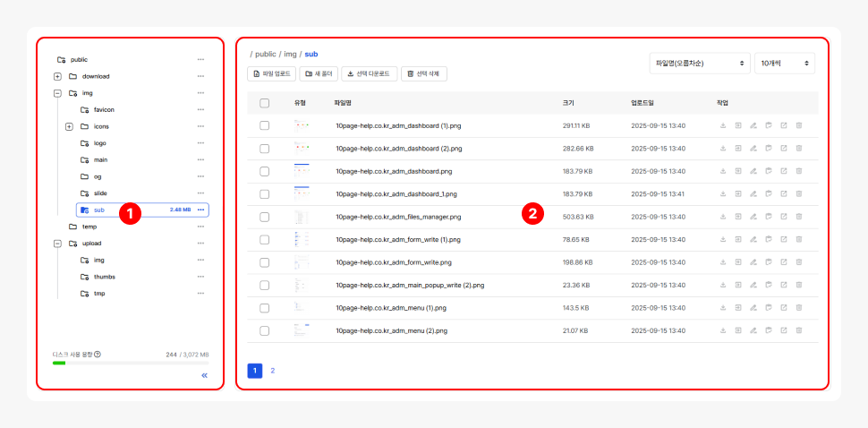Click the move icon for form_write (1).png
The height and width of the screenshot is (428, 868).
(x=738, y=240)
